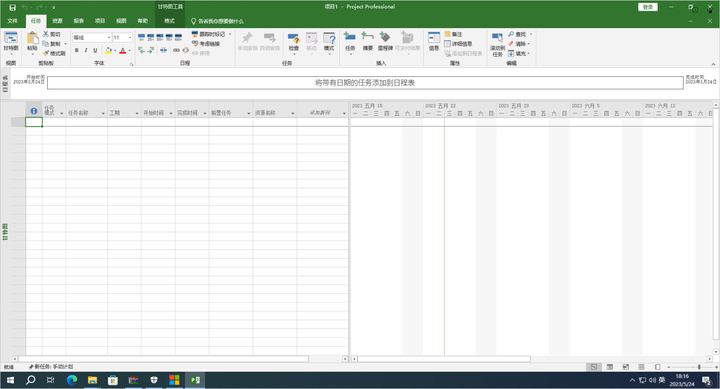Image resolution: width=720 pixels, height=389 pixels.
Task: Click the Find (查找) magnifier icon
Action: pos(511,34)
